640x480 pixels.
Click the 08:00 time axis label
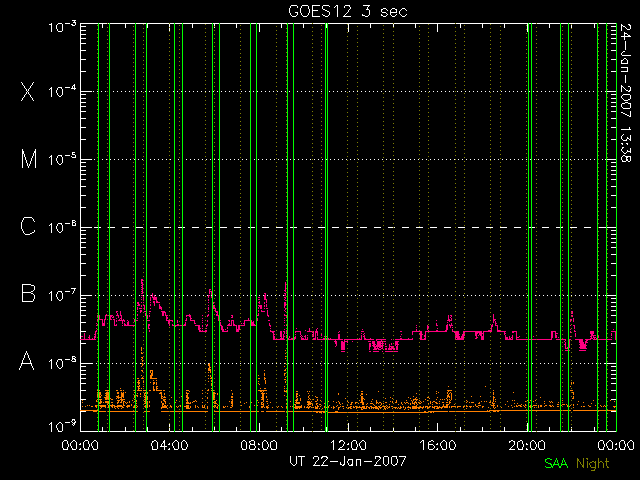click(x=259, y=444)
